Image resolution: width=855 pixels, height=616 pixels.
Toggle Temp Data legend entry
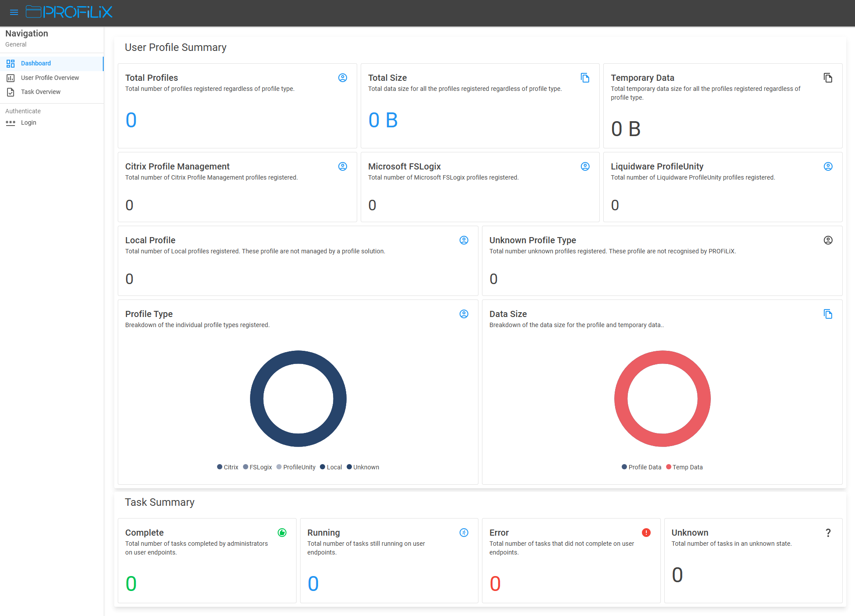(684, 467)
